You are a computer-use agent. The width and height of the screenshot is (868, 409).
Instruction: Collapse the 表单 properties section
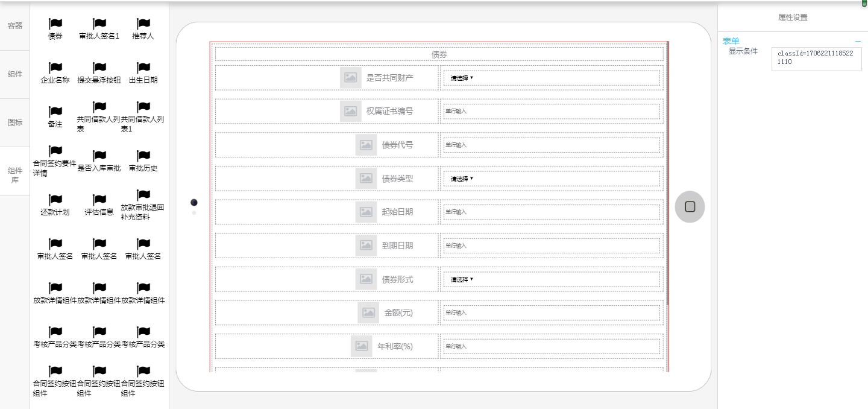(x=858, y=41)
